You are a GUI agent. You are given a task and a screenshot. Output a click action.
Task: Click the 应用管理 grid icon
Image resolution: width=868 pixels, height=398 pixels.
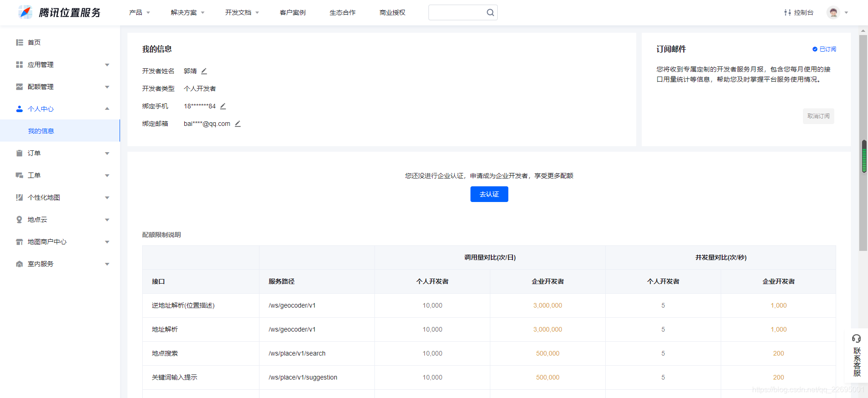(x=19, y=65)
